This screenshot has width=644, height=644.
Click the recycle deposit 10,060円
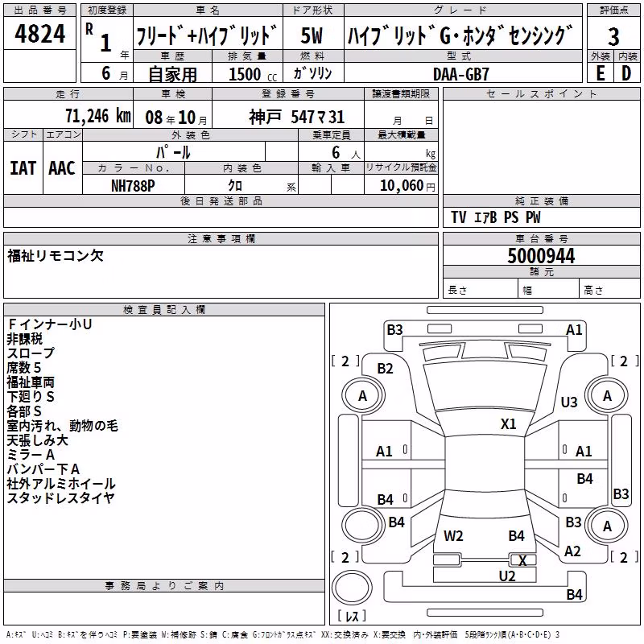click(x=407, y=186)
